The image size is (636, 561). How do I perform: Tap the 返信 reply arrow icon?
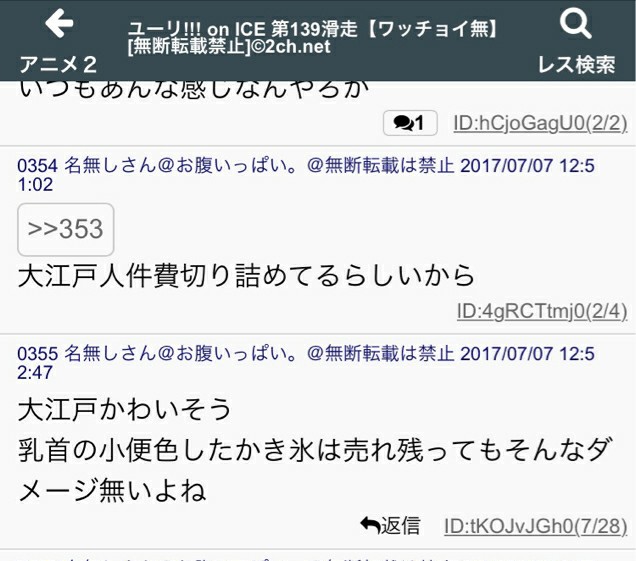click(370, 525)
